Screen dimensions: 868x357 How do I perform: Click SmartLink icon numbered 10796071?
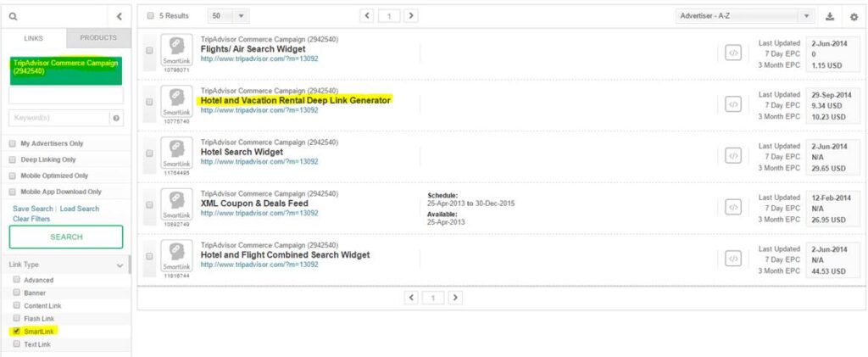tap(176, 50)
